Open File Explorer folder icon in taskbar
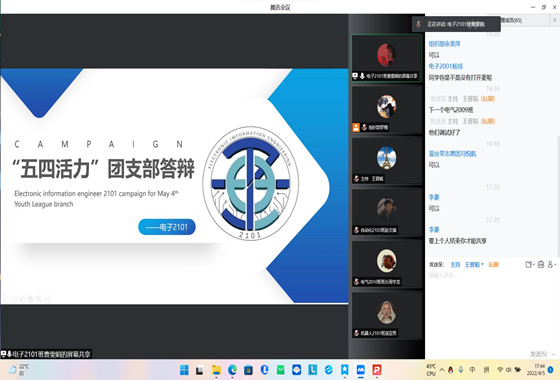This screenshot has height=380, width=560. (216, 370)
